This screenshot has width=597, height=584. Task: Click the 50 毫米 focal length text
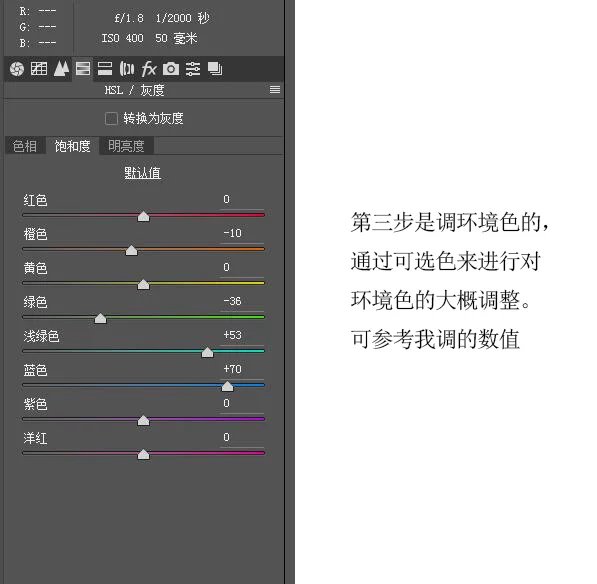click(x=176, y=38)
